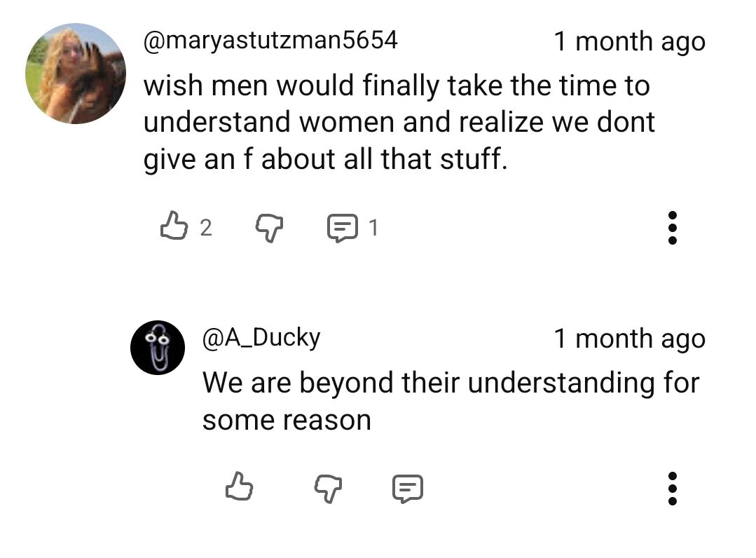Open replies icon under maryastutzman5654's comment
Viewport: 756px width, 558px height.
click(x=343, y=228)
